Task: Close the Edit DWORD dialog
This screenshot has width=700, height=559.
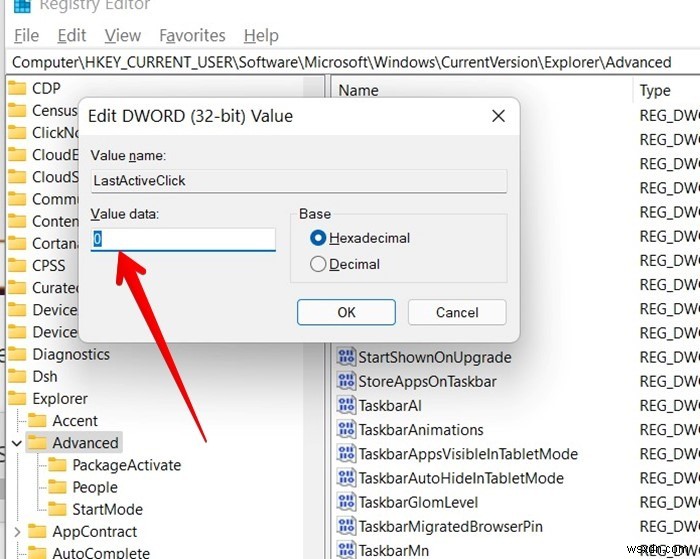Action: click(498, 116)
